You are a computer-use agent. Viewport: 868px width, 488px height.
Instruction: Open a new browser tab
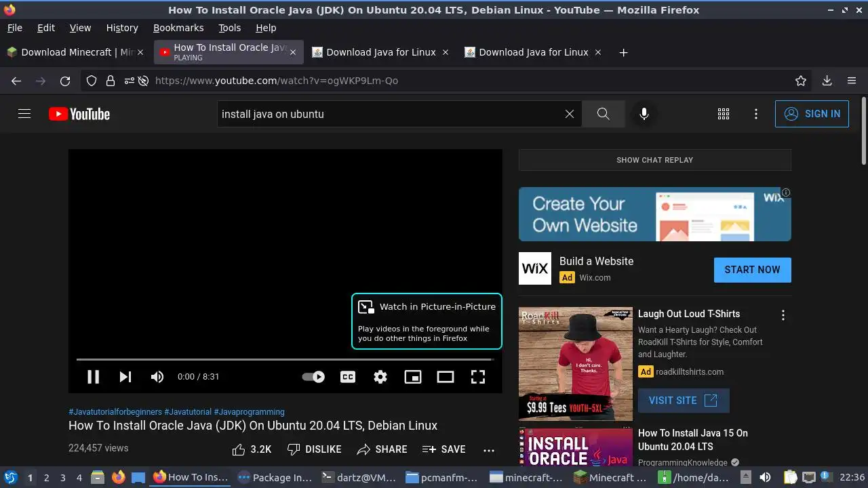[623, 52]
